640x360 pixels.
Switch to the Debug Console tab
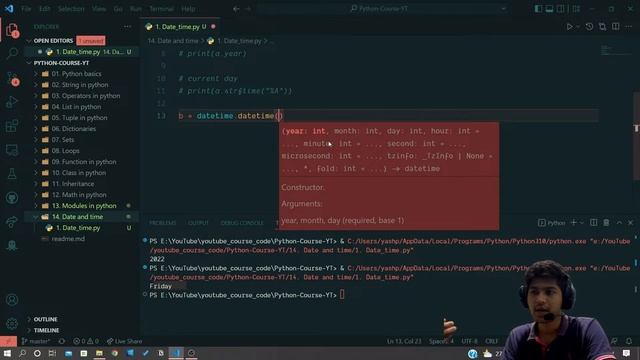[242, 223]
